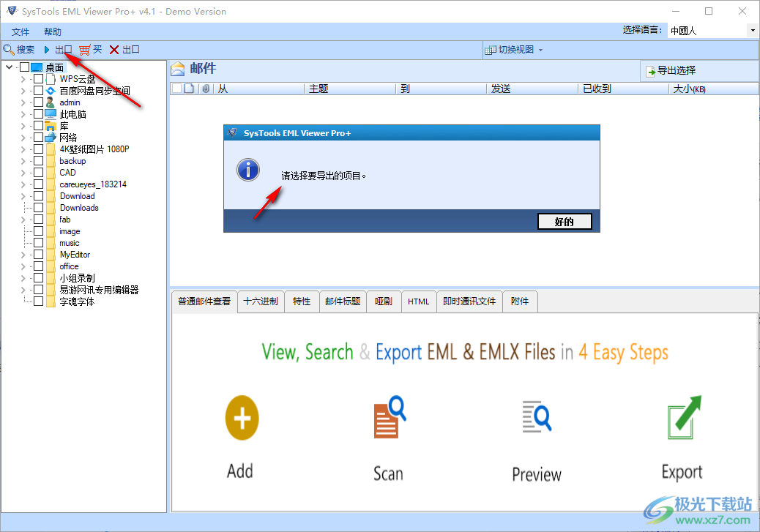Click the Search magnifier toolbar icon
The width and height of the screenshot is (760, 532).
tap(8, 50)
